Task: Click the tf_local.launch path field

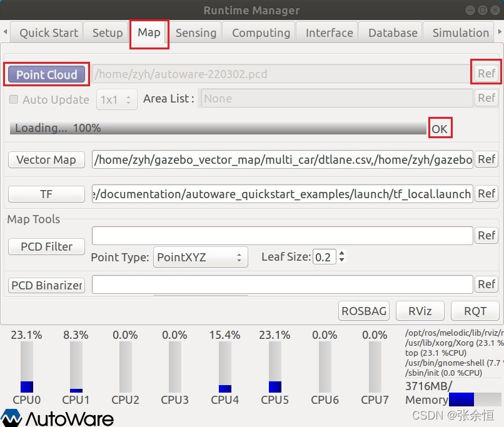Action: point(282,194)
